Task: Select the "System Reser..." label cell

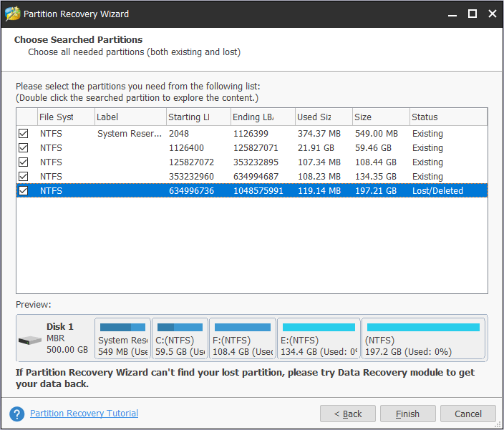Action: click(x=130, y=134)
